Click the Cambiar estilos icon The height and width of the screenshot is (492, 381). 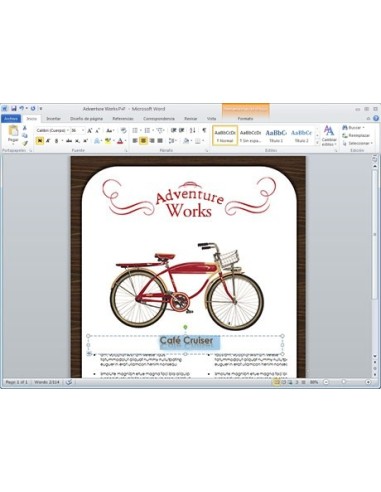pos(329,130)
